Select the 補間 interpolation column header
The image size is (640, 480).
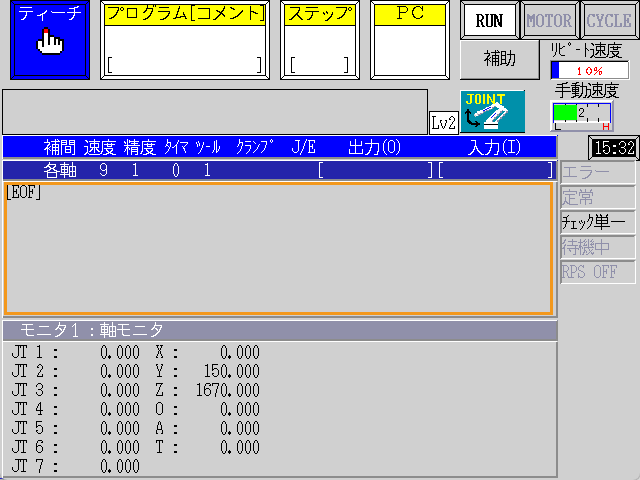(x=60, y=147)
